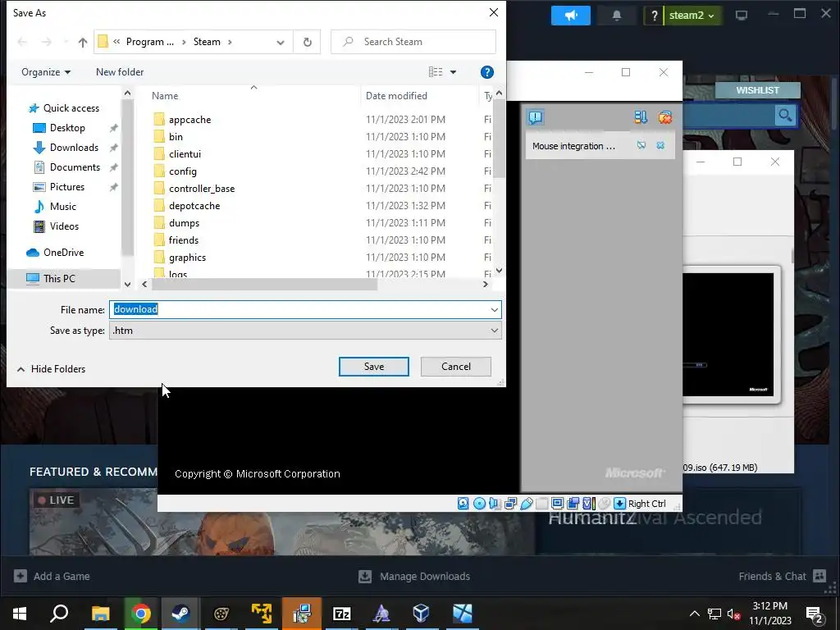Select the depotcache folder
This screenshot has height=630, width=840.
194,206
